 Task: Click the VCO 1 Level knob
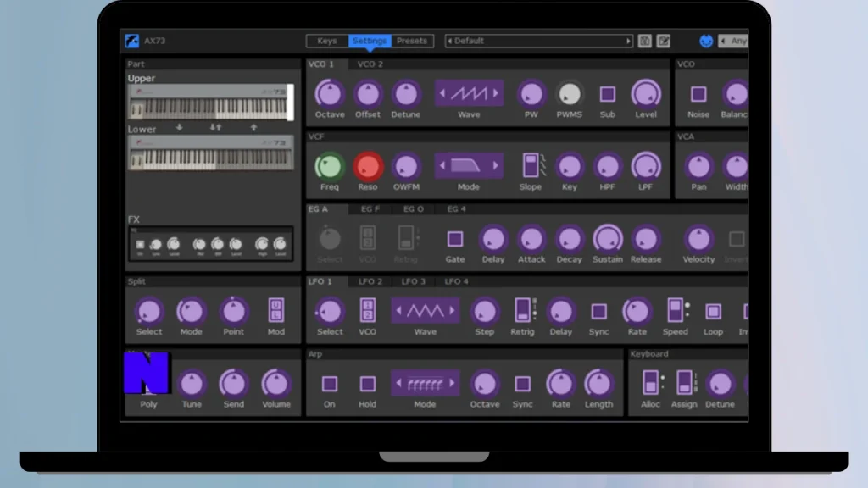pyautogui.click(x=646, y=93)
